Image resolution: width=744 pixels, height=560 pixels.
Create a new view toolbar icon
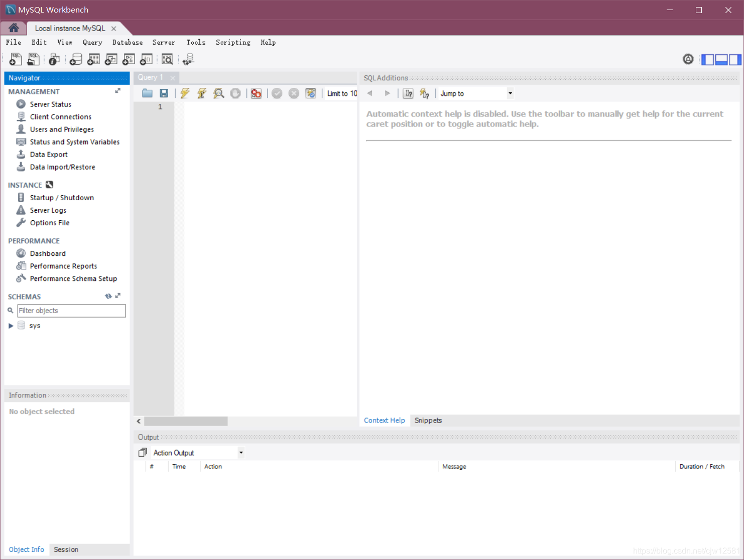111,60
